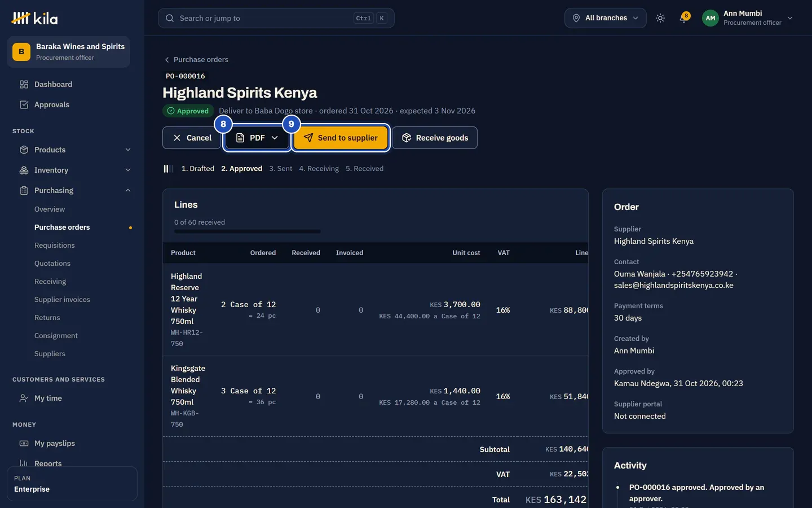Collapse the Purchasing menu chevron
The width and height of the screenshot is (812, 508).
tap(128, 190)
